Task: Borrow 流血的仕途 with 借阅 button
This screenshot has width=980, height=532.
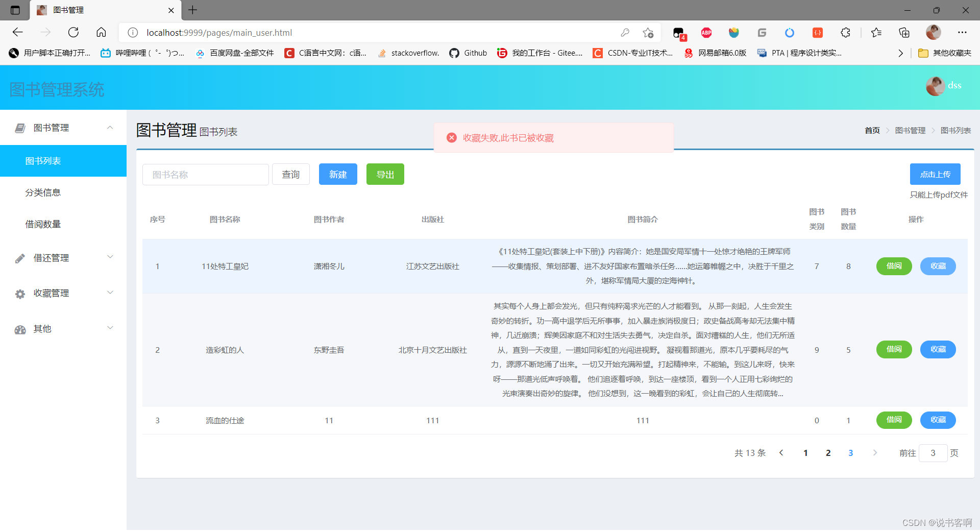Action: point(894,420)
